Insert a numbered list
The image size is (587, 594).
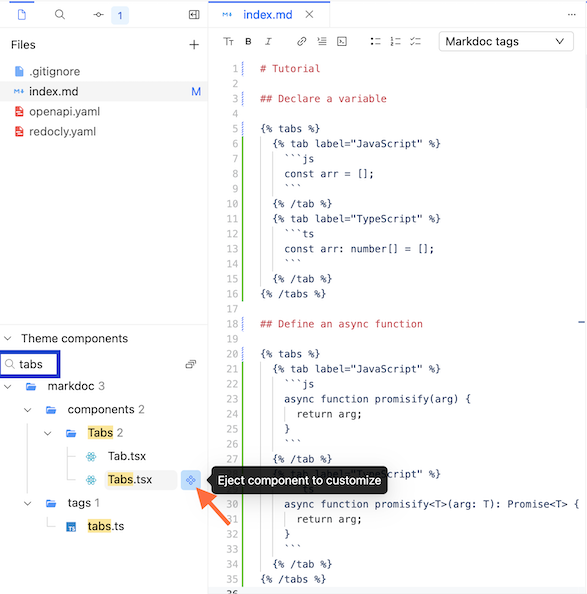click(395, 41)
